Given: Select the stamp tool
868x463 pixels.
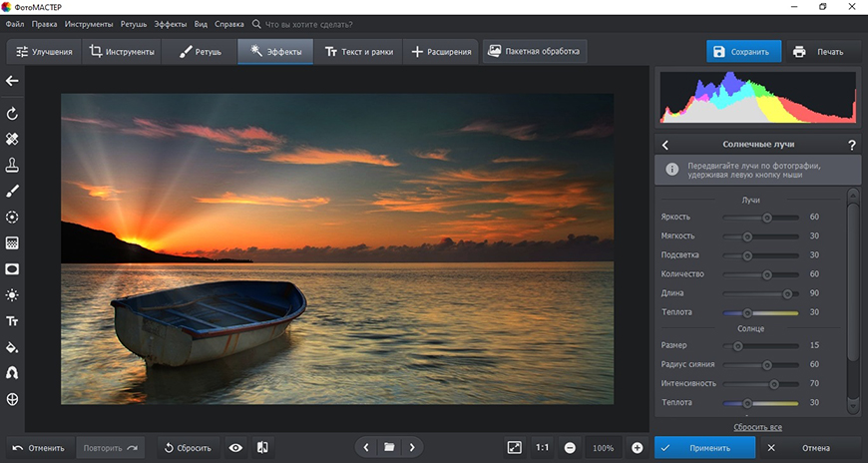Looking at the screenshot, I should pyautogui.click(x=13, y=165).
